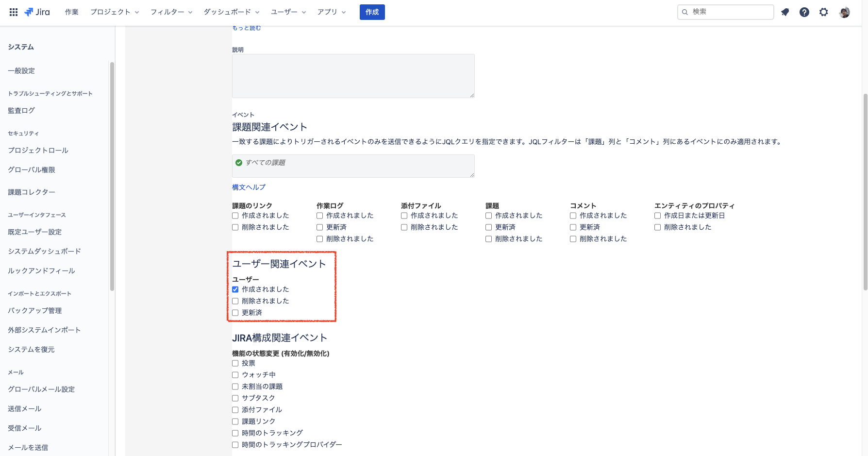
Task: Uncheck ユーザー 作成されました checkbox
Action: [x=235, y=289]
